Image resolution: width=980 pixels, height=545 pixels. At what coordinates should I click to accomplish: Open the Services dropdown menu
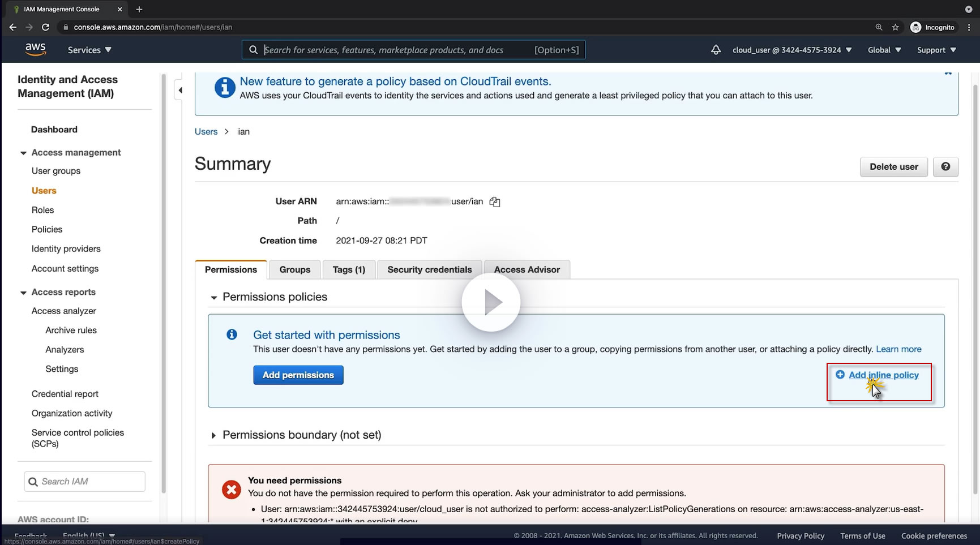click(89, 50)
